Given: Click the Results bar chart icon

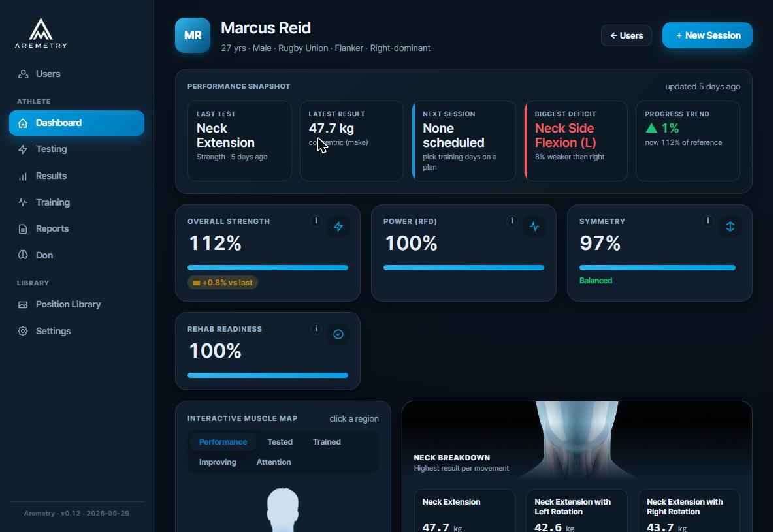Looking at the screenshot, I should click(23, 176).
